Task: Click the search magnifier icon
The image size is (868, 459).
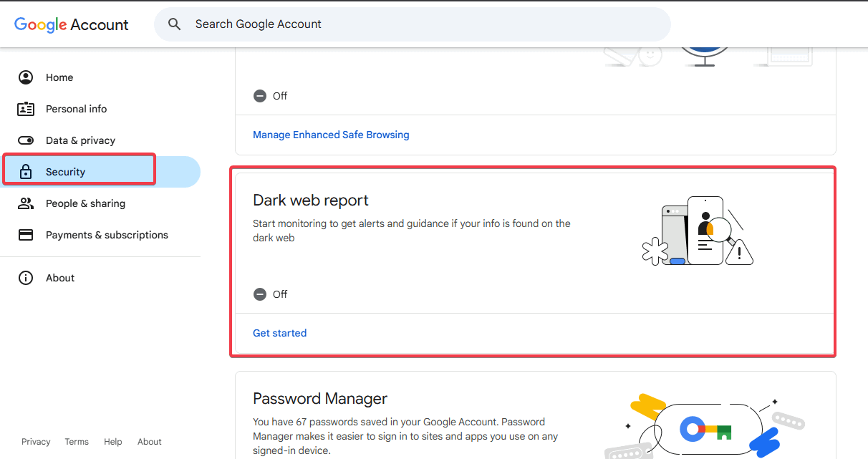Action: (x=174, y=24)
